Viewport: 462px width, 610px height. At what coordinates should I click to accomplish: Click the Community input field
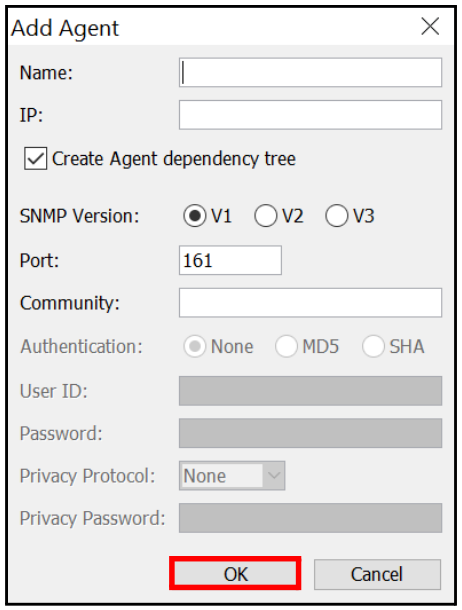click(x=310, y=303)
